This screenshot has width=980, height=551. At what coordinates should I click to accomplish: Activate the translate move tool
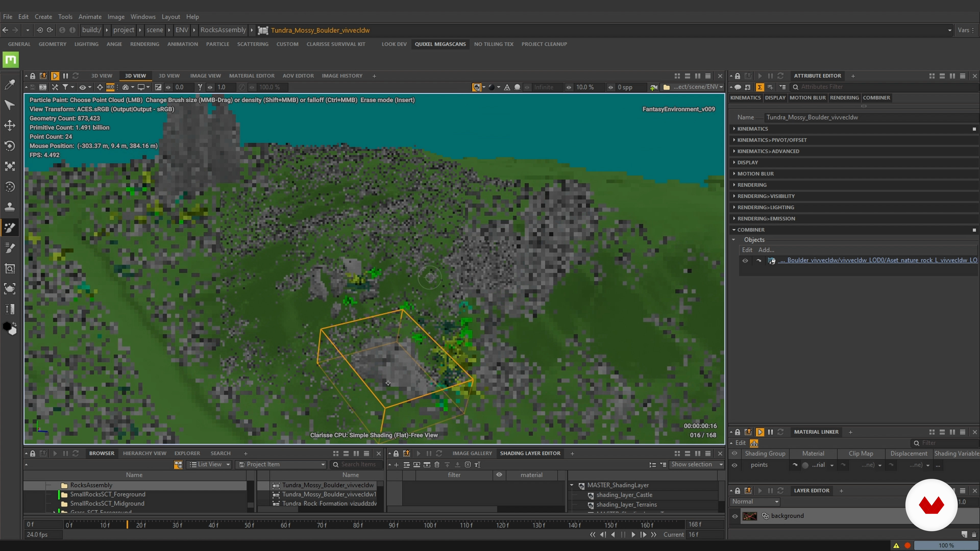pos(9,126)
